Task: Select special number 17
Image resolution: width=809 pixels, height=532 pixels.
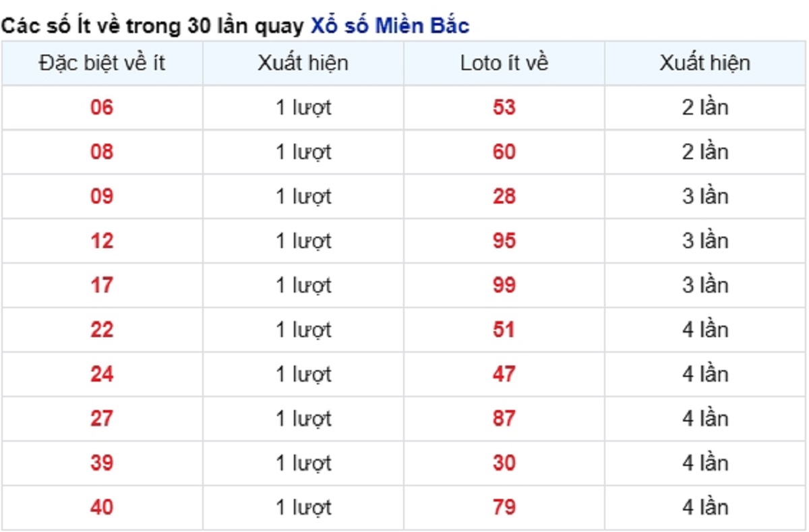Action: pyautogui.click(x=102, y=285)
